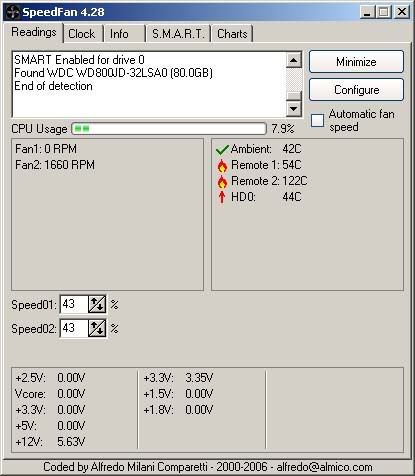The width and height of the screenshot is (415, 476).
Task: Click the Minimize button
Action: point(356,62)
